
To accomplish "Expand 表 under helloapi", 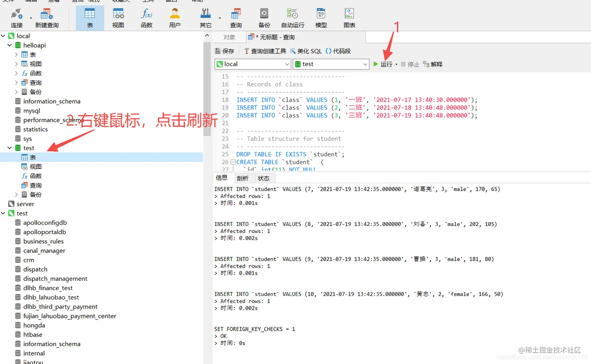I will pyautogui.click(x=16, y=55).
